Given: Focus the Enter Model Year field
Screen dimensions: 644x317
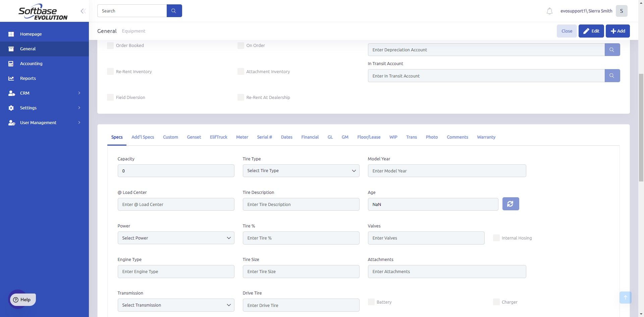Looking at the screenshot, I should pyautogui.click(x=447, y=171).
